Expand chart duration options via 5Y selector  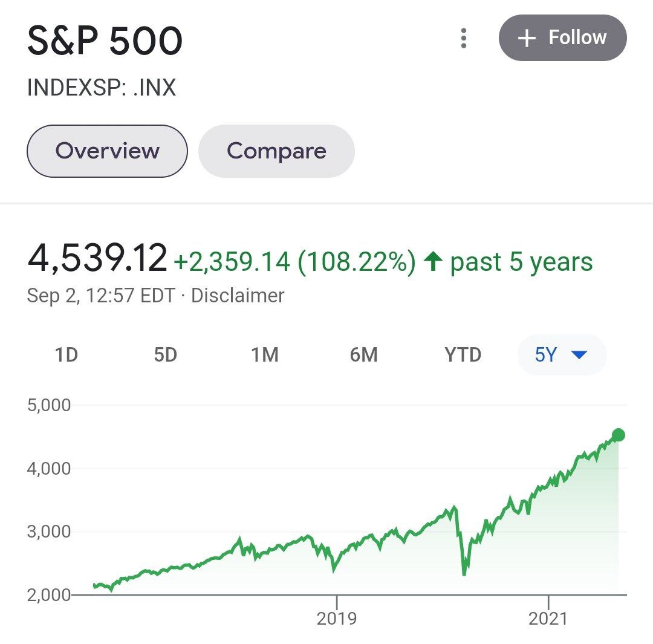tap(562, 356)
